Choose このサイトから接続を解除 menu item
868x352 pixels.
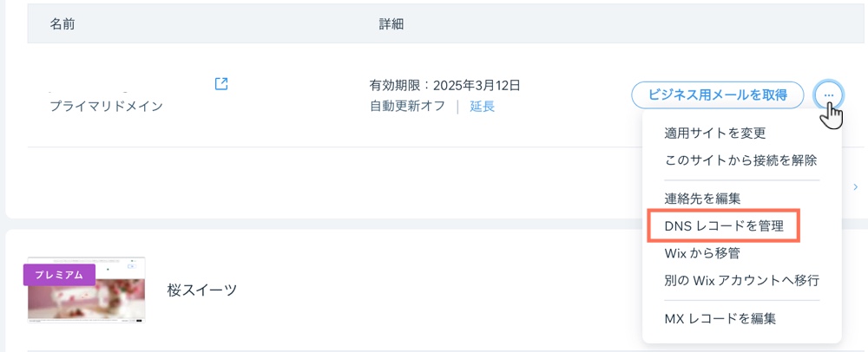[x=740, y=160]
